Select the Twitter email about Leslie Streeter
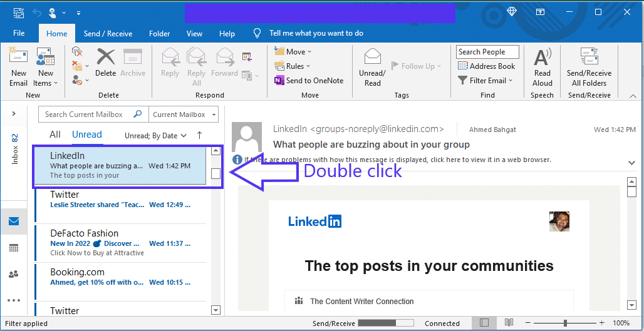This screenshot has width=644, height=331. point(120,204)
